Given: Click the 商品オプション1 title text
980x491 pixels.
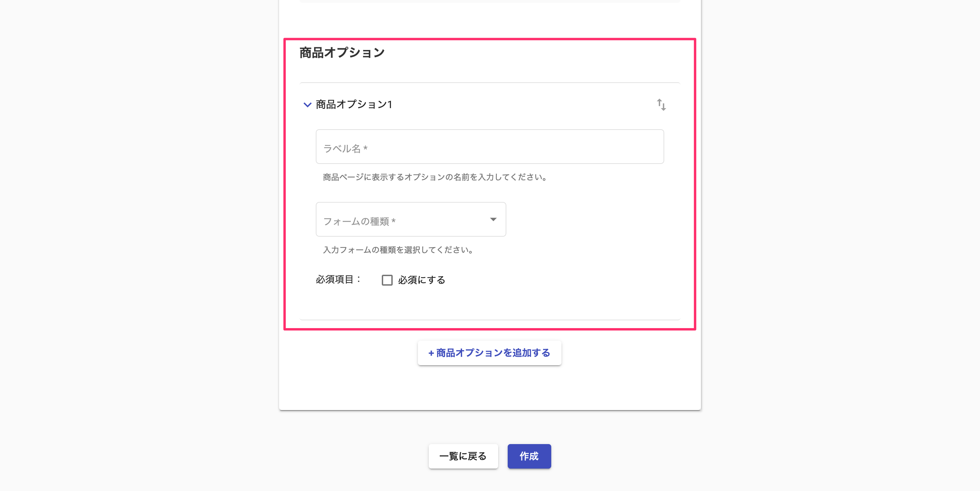Looking at the screenshot, I should (x=354, y=104).
